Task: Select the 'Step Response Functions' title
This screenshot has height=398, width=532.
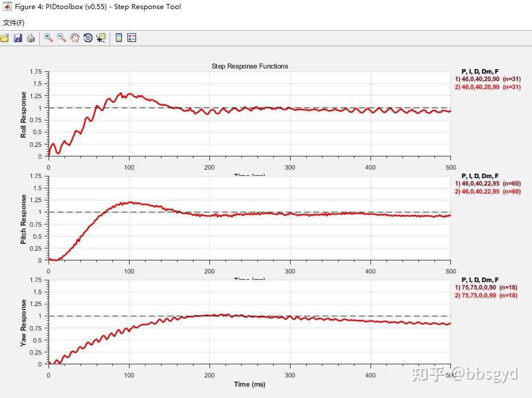Action: [x=249, y=66]
